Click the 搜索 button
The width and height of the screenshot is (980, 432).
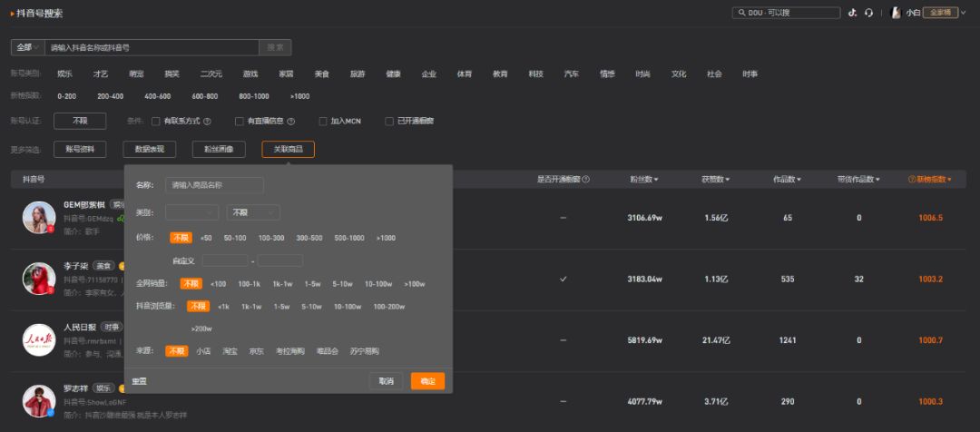tap(275, 47)
